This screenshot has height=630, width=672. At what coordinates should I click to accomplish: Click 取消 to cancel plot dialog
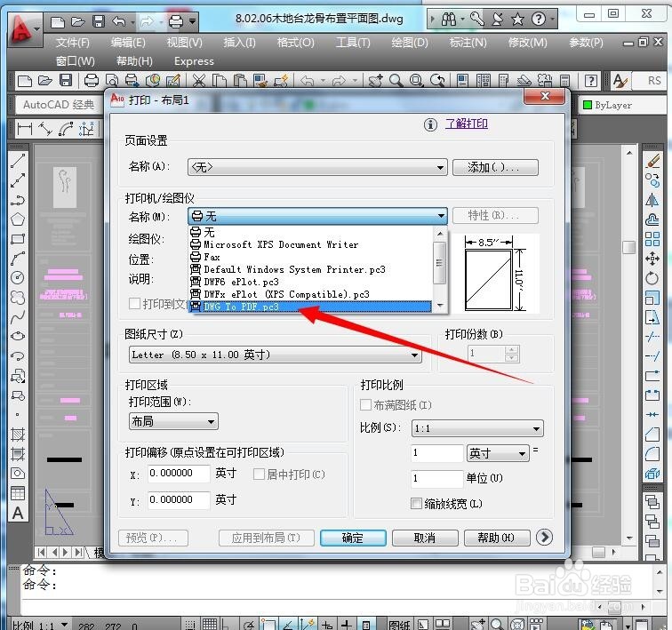pos(425,538)
